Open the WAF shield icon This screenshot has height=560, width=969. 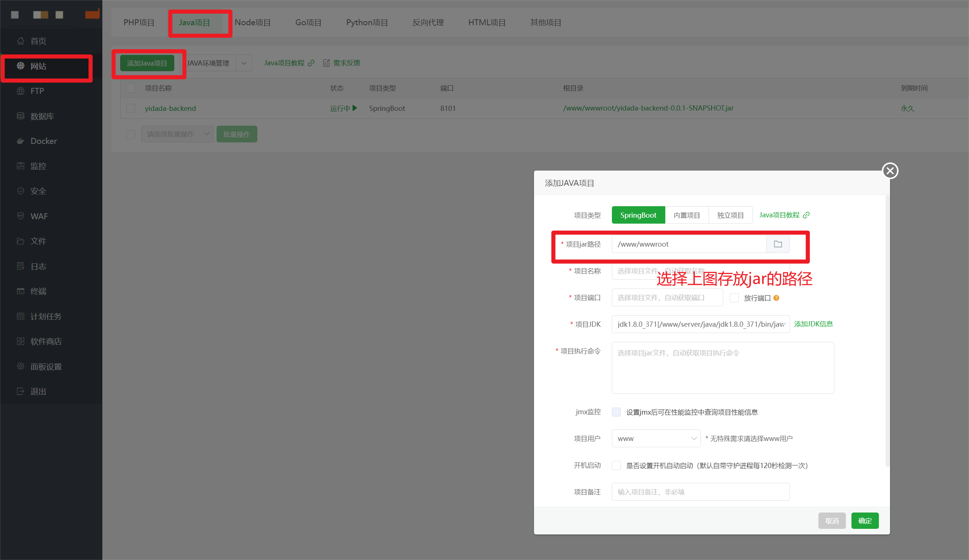click(x=21, y=216)
